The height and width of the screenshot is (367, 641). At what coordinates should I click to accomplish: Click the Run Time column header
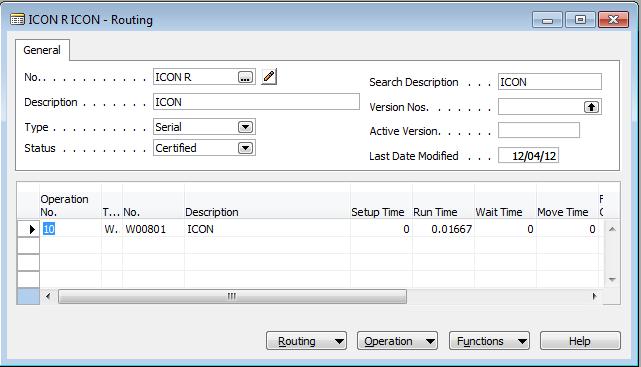click(x=443, y=206)
